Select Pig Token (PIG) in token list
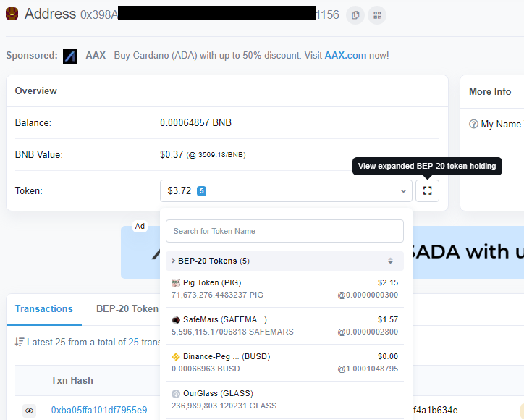 click(x=284, y=289)
